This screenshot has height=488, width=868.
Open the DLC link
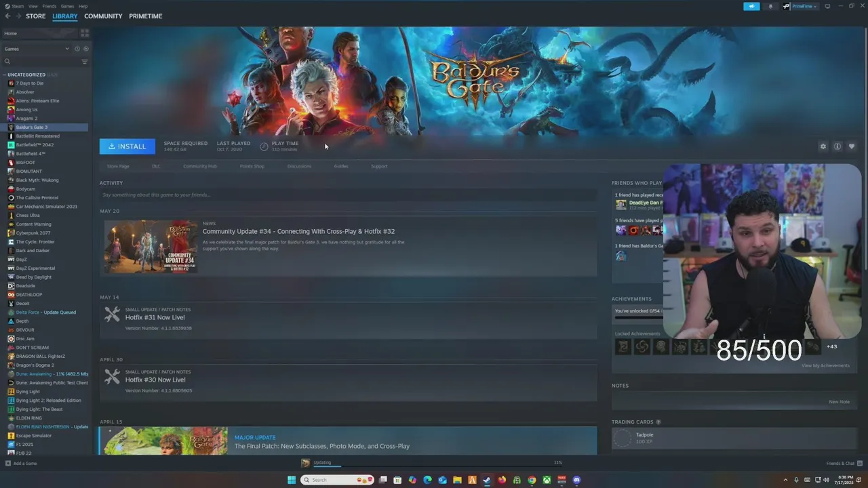(x=156, y=166)
